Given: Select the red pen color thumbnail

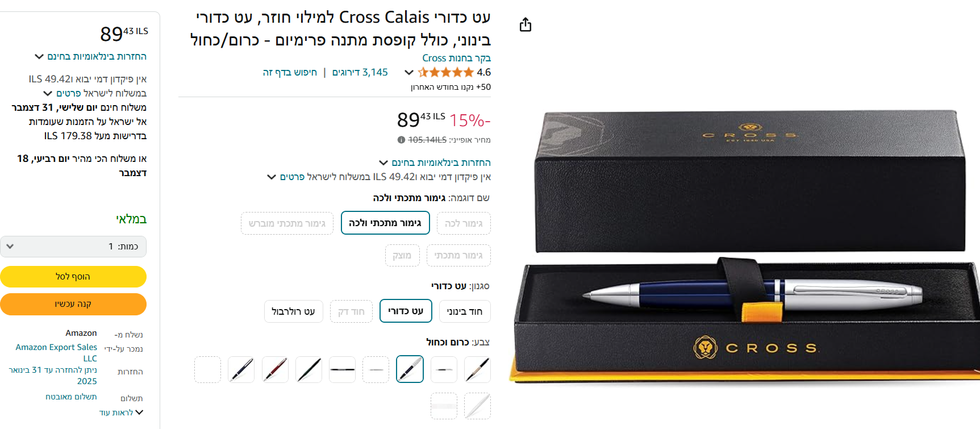Looking at the screenshot, I should (275, 369).
